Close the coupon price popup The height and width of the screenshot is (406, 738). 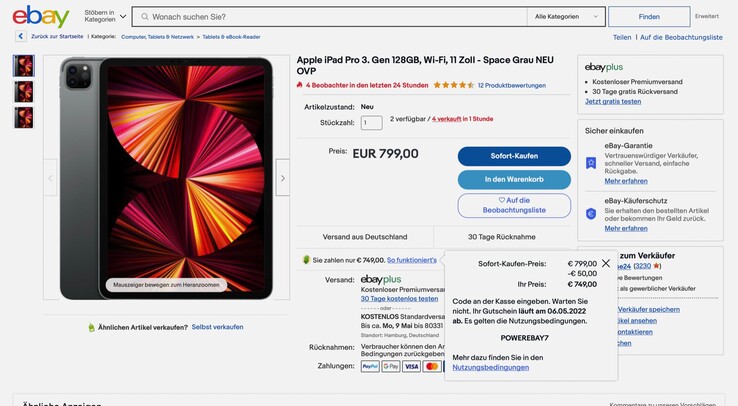click(606, 263)
